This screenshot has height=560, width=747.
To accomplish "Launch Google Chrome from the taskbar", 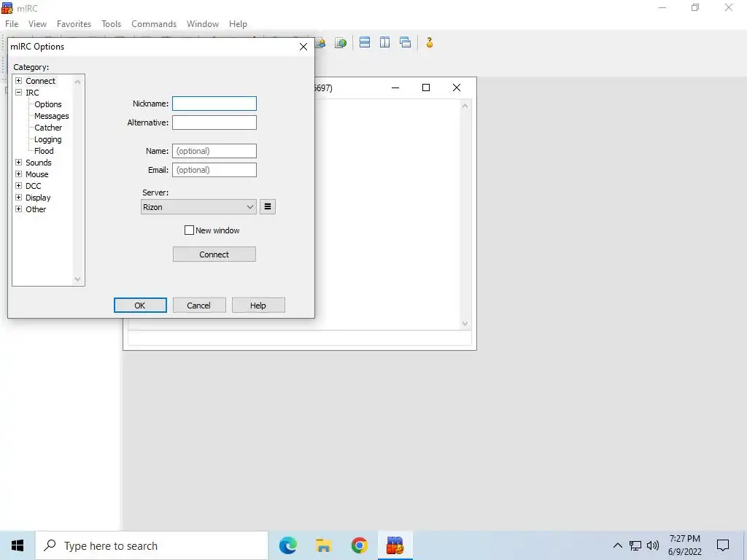I will (359, 545).
